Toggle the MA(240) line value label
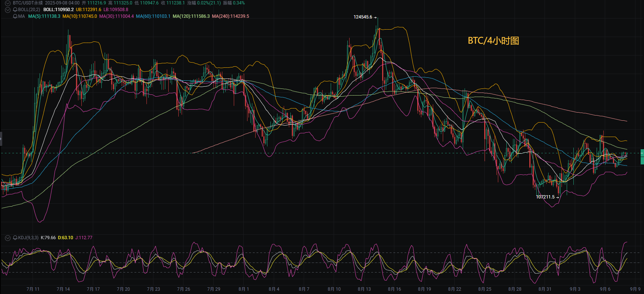 tap(230, 16)
